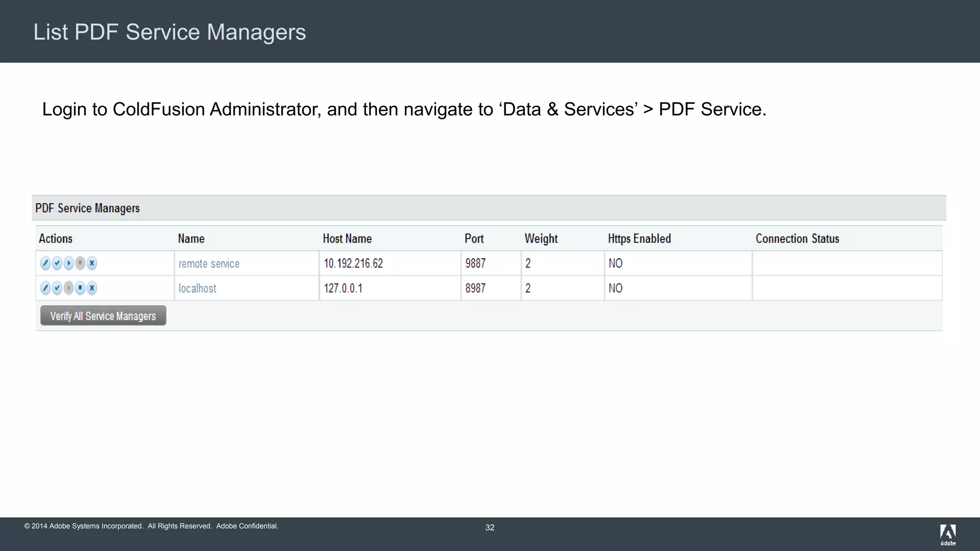Edit the localhost service manager entry

pos(45,288)
